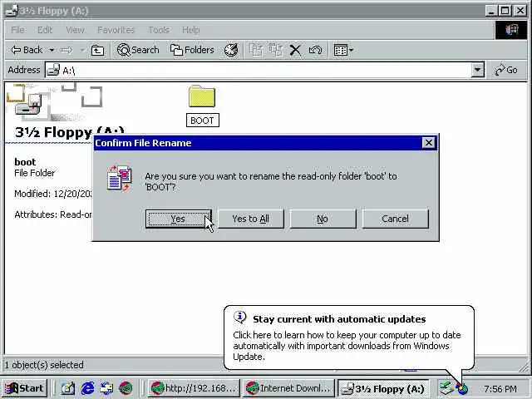
Task: Minimize the 3½ Floppy window
Action: point(491,11)
